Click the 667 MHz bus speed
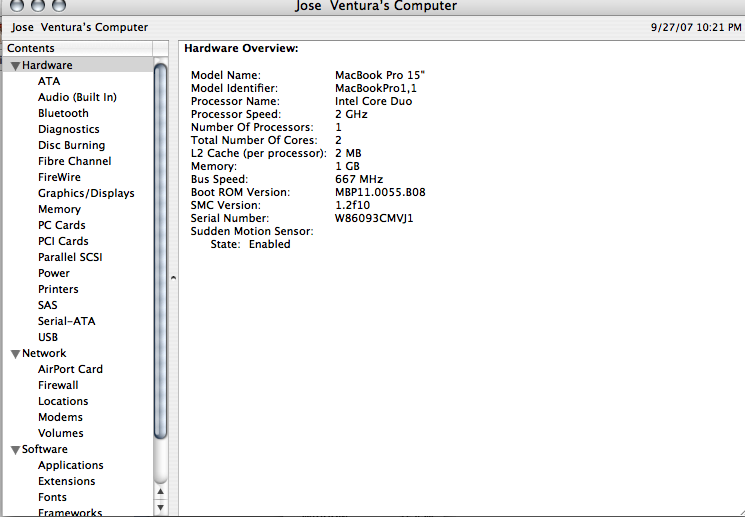 coord(359,179)
